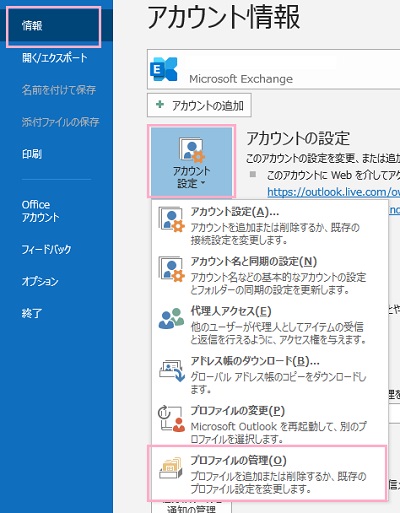Click the アカウントの追加 button
The height and width of the screenshot is (513, 400).
click(199, 105)
